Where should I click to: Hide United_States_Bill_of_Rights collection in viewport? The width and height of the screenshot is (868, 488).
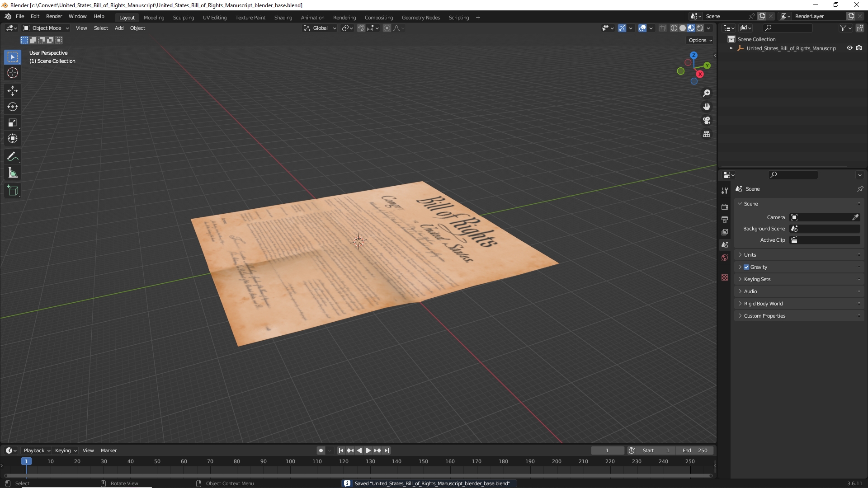pyautogui.click(x=849, y=48)
